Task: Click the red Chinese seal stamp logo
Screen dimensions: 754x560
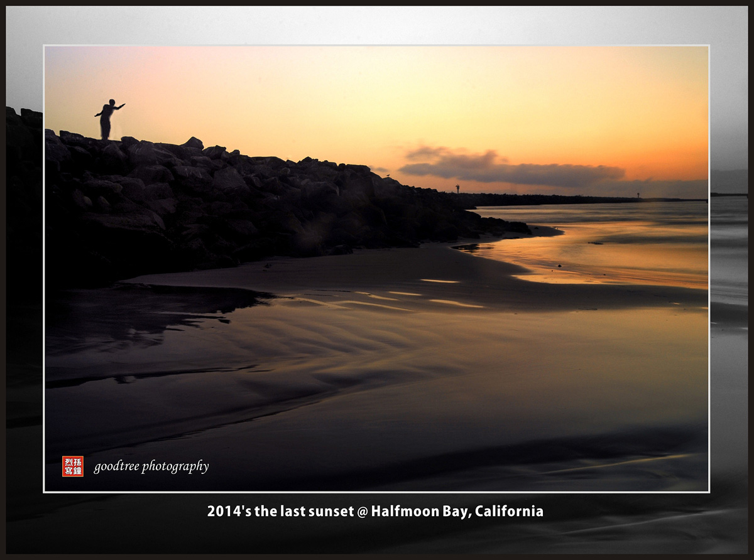Action: pos(73,466)
